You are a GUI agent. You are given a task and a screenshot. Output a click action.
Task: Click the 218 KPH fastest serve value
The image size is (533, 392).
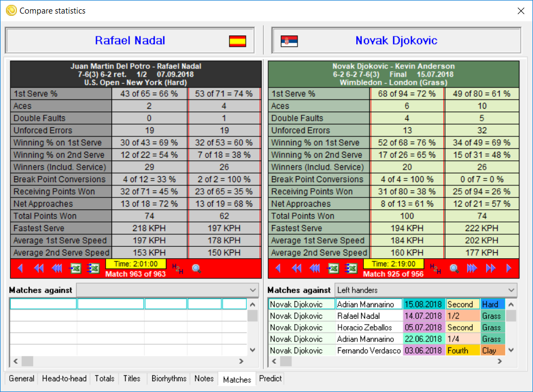tap(149, 228)
